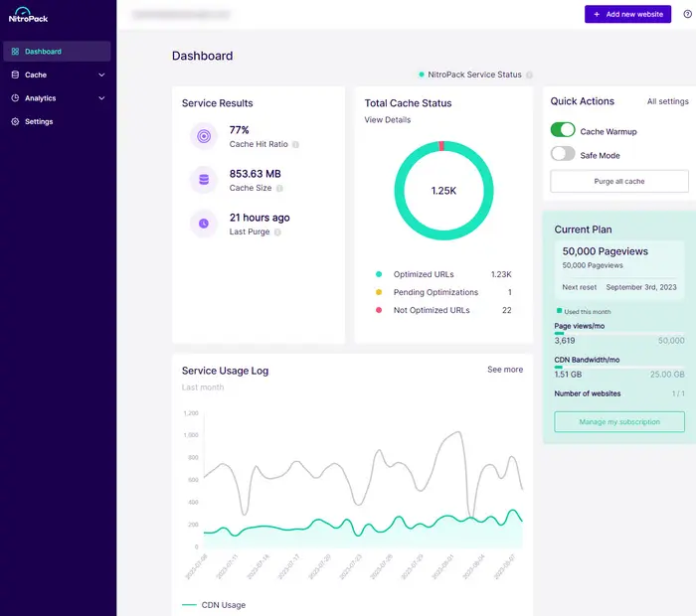The image size is (696, 616).
Task: Enable the Safe Mode toggle
Action: point(563,154)
